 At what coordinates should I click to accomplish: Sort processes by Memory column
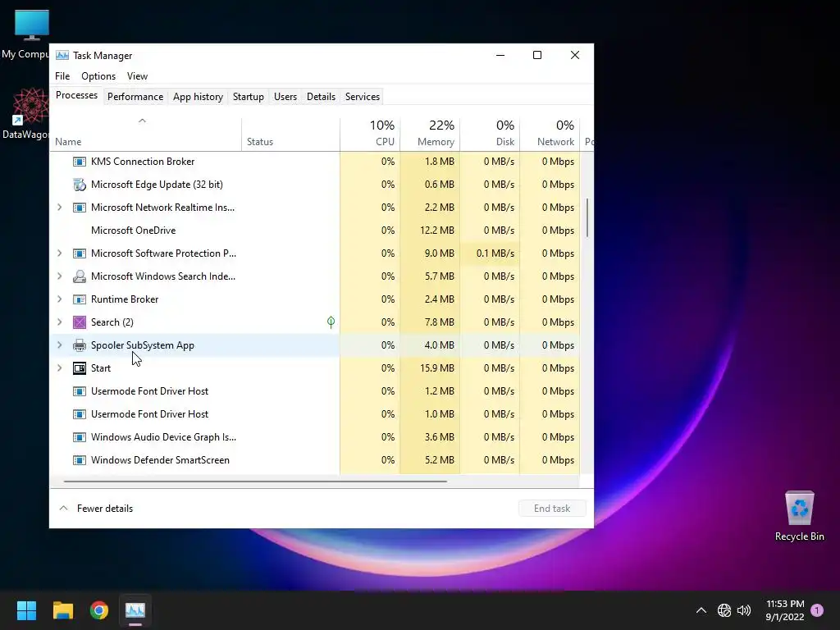coord(430,134)
